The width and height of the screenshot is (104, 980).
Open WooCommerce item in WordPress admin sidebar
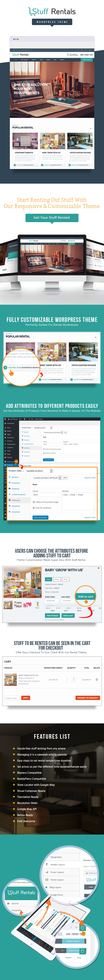coord(11,461)
